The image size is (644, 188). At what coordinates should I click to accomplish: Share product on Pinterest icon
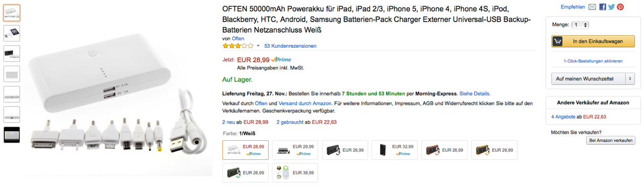coord(620,7)
